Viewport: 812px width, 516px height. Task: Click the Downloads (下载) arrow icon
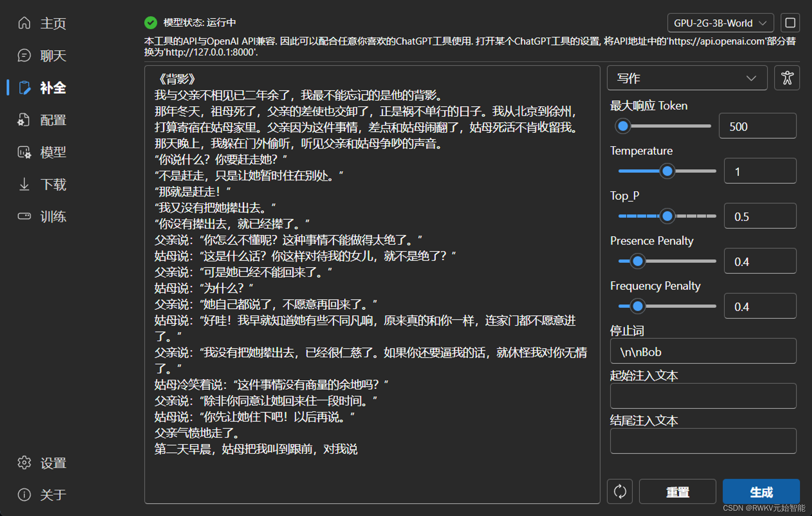click(24, 184)
